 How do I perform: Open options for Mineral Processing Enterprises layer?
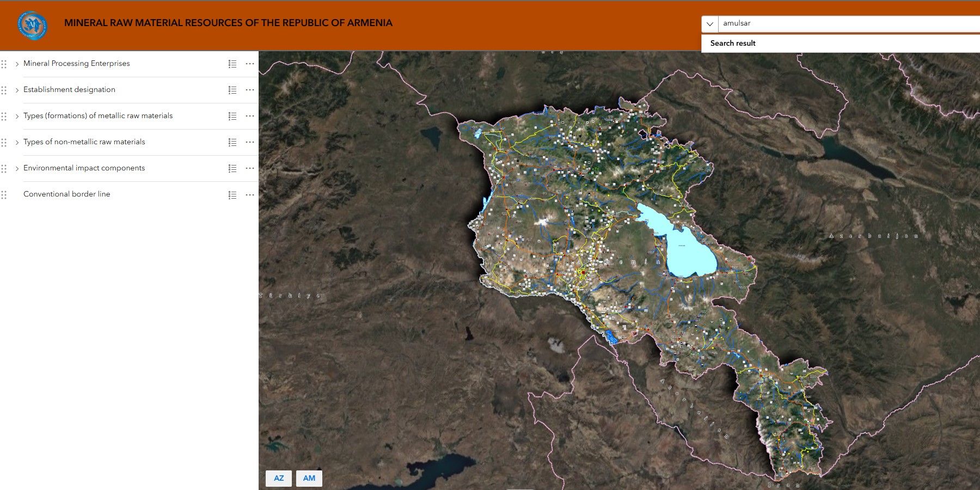click(250, 64)
